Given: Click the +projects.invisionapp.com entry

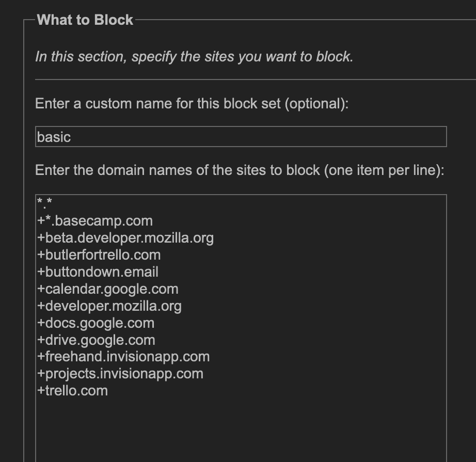Looking at the screenshot, I should 120,374.
